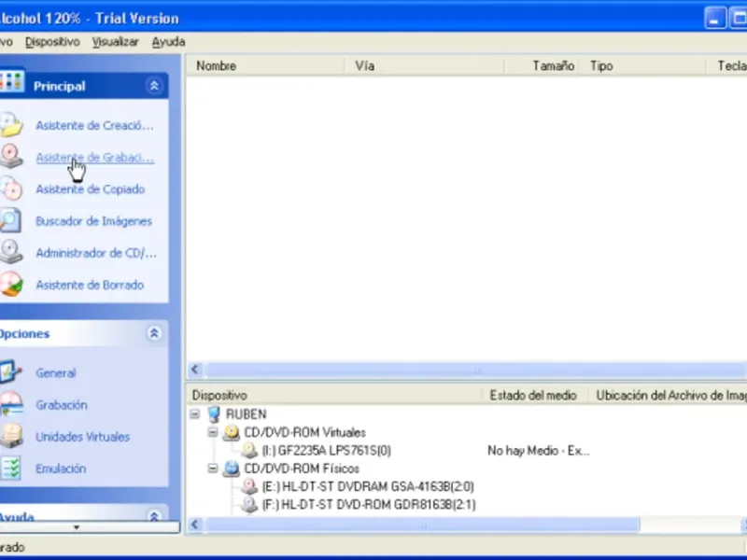Click the 'No hay Medio - Ex...' status text
This screenshot has height=560, width=747.
[539, 451]
